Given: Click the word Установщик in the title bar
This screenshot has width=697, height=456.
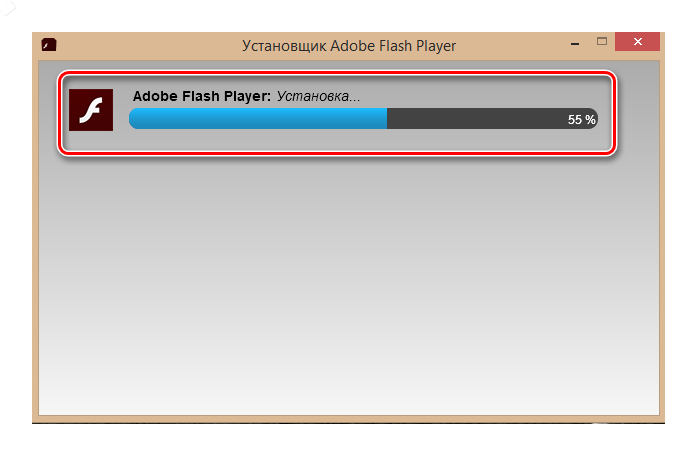Looking at the screenshot, I should click(x=284, y=46).
